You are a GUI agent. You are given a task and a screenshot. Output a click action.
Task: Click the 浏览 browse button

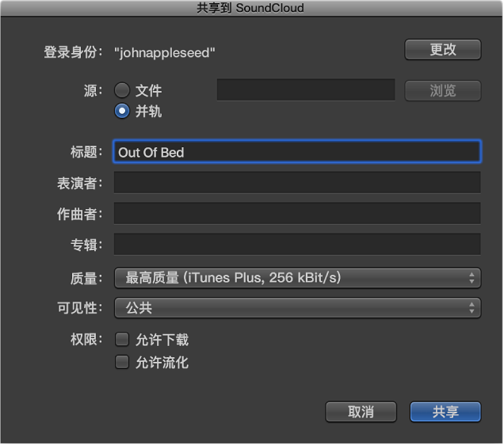pos(443,90)
